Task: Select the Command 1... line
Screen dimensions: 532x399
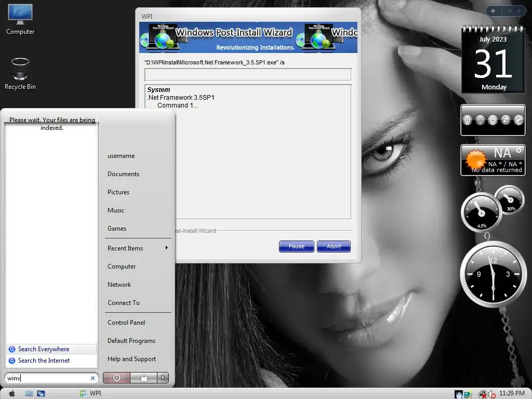Action: click(x=178, y=105)
